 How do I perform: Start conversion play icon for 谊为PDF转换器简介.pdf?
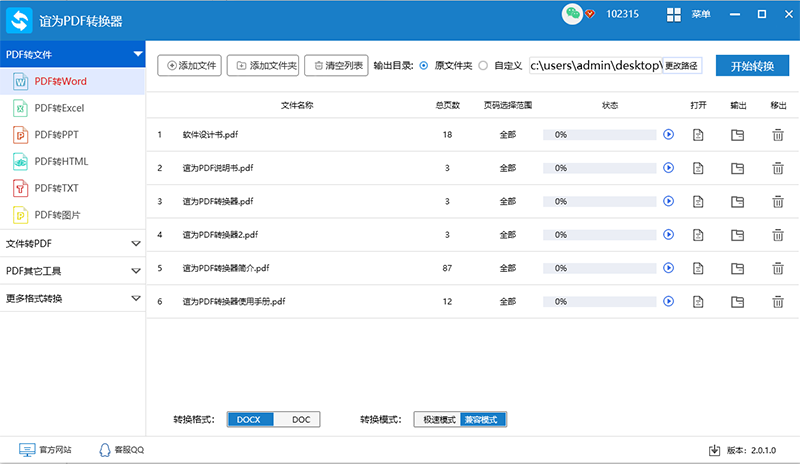tap(669, 268)
